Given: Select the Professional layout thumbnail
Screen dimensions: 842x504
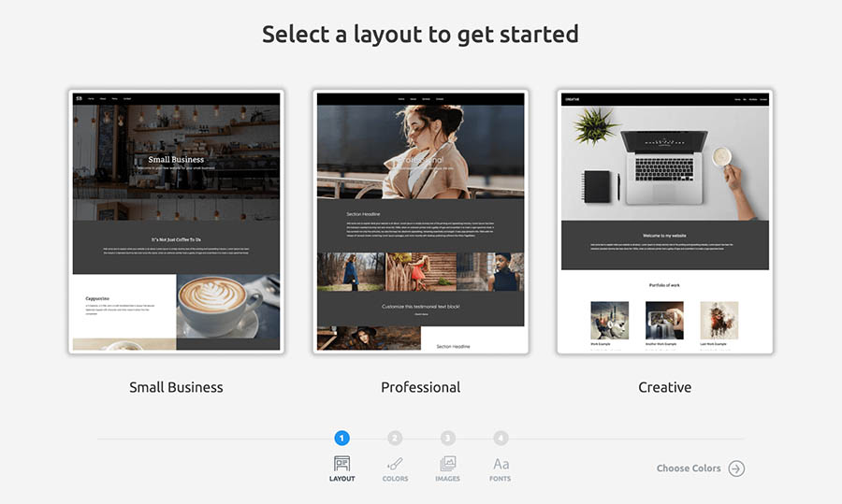Looking at the screenshot, I should point(420,222).
